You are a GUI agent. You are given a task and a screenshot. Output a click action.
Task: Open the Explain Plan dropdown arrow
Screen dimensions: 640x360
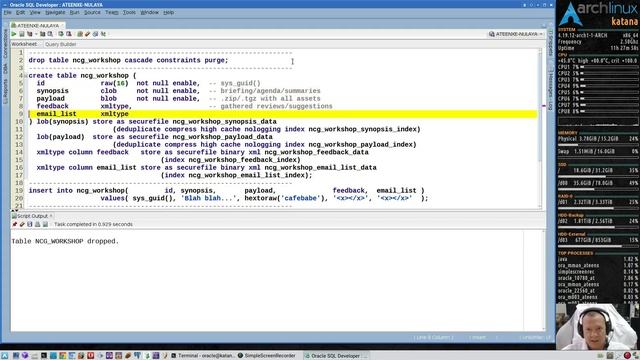pyautogui.click(x=36, y=34)
